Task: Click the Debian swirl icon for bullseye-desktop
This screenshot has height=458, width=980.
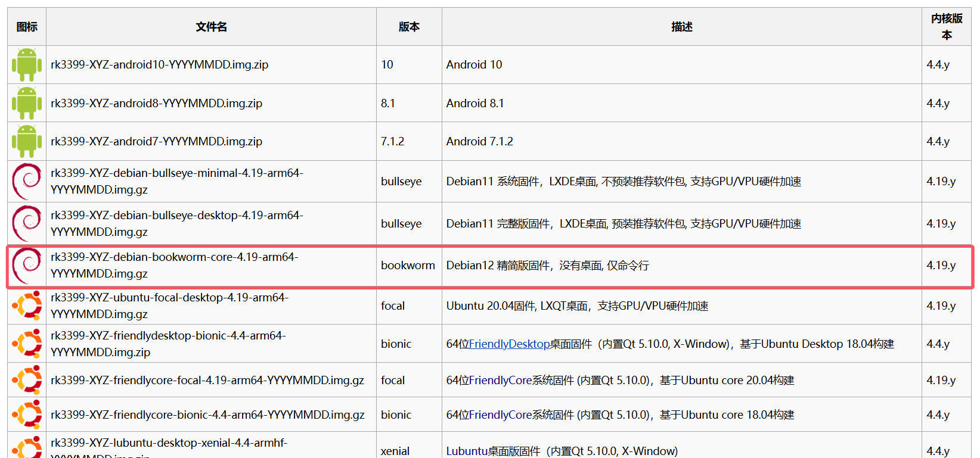Action: 27,223
